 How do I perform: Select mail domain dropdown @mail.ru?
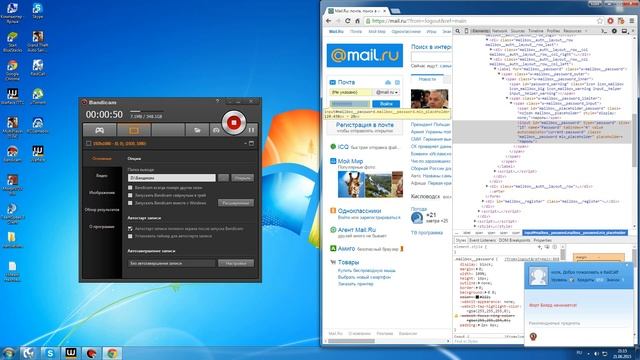pos(387,93)
